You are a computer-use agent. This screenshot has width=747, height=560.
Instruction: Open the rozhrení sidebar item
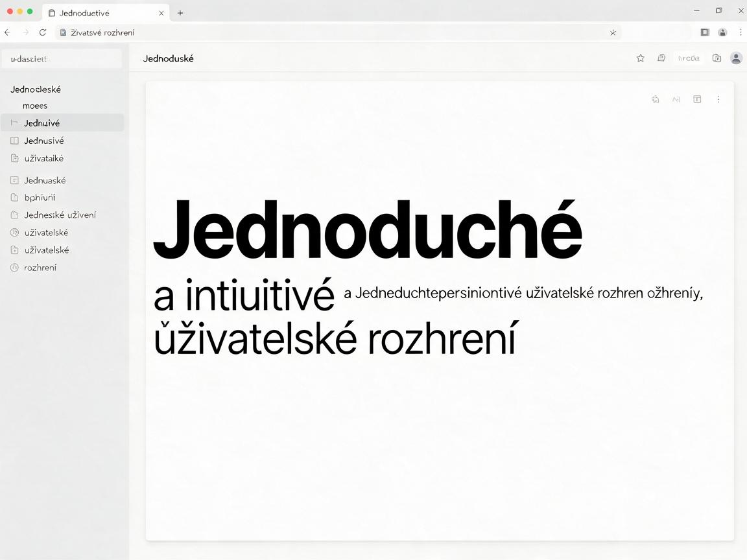click(x=62, y=268)
